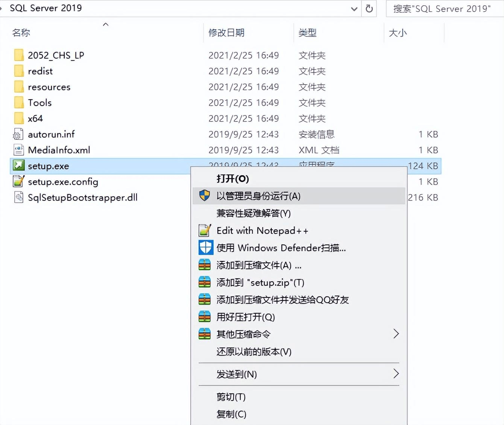
Task: Click the setup.exe application icon
Action: pos(19,165)
